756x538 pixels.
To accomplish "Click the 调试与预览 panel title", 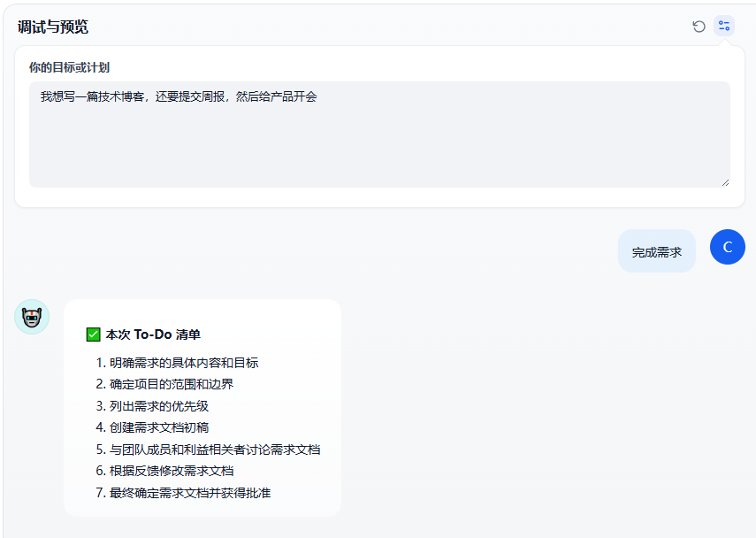I will click(53, 27).
